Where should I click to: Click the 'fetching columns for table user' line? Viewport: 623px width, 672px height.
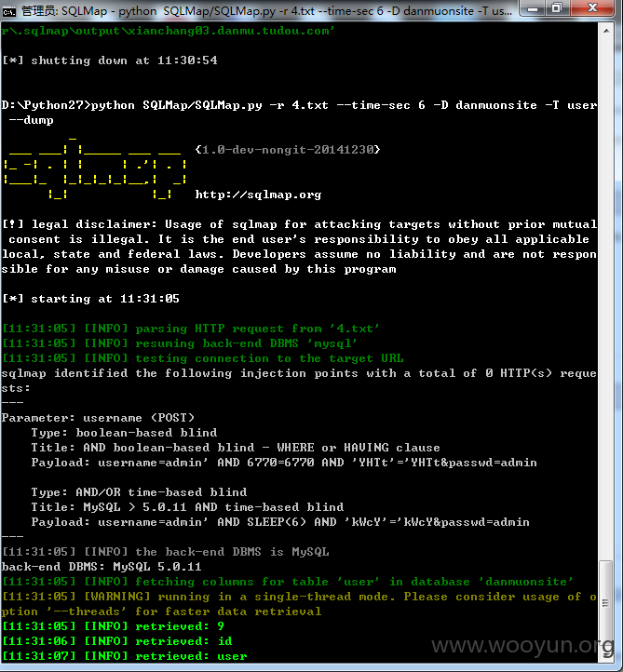pyautogui.click(x=288, y=582)
